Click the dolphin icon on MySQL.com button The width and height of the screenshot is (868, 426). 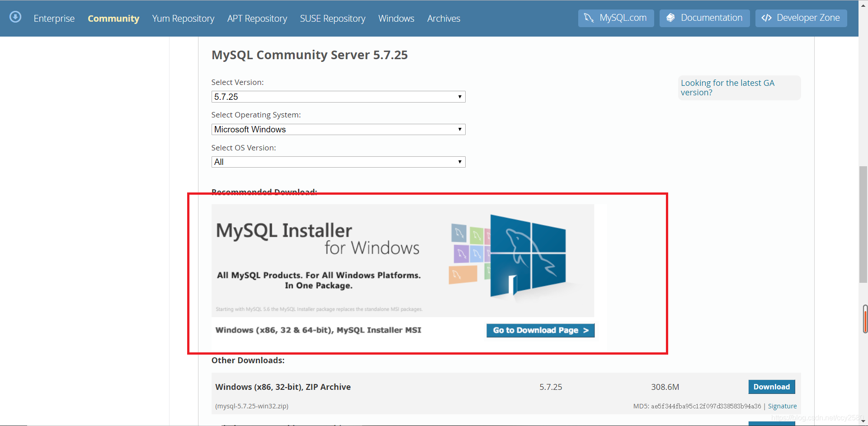(x=589, y=18)
